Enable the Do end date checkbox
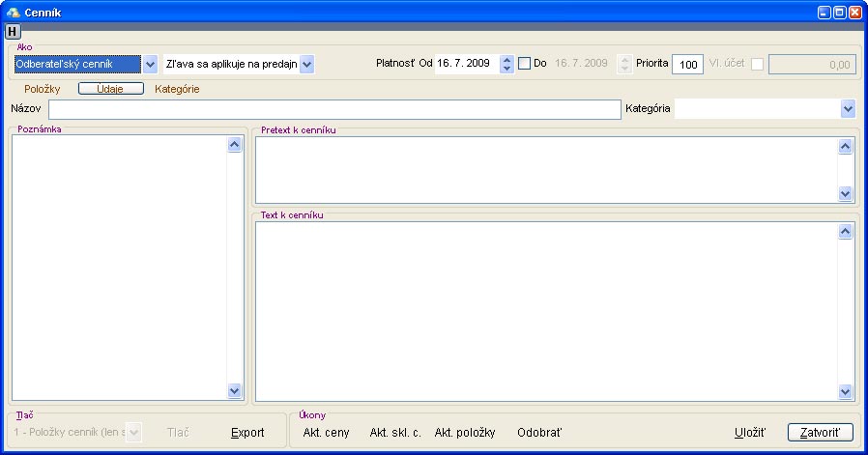Image resolution: width=868 pixels, height=455 pixels. click(525, 64)
